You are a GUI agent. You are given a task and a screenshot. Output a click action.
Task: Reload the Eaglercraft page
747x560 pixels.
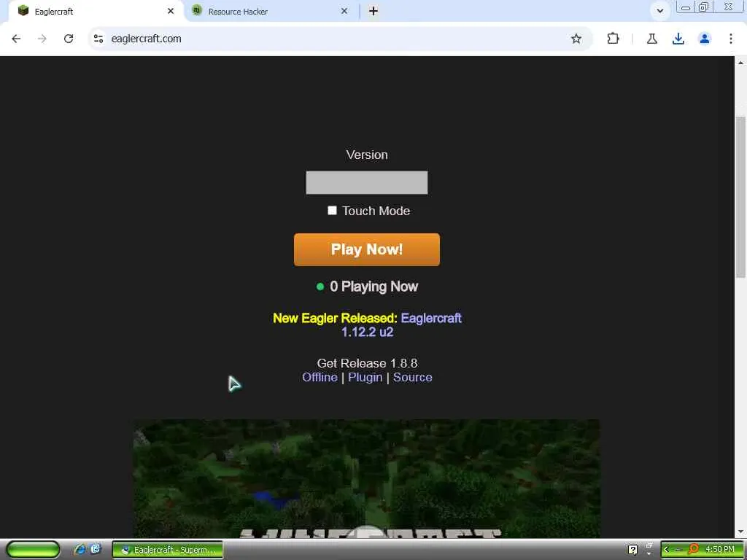tap(69, 39)
